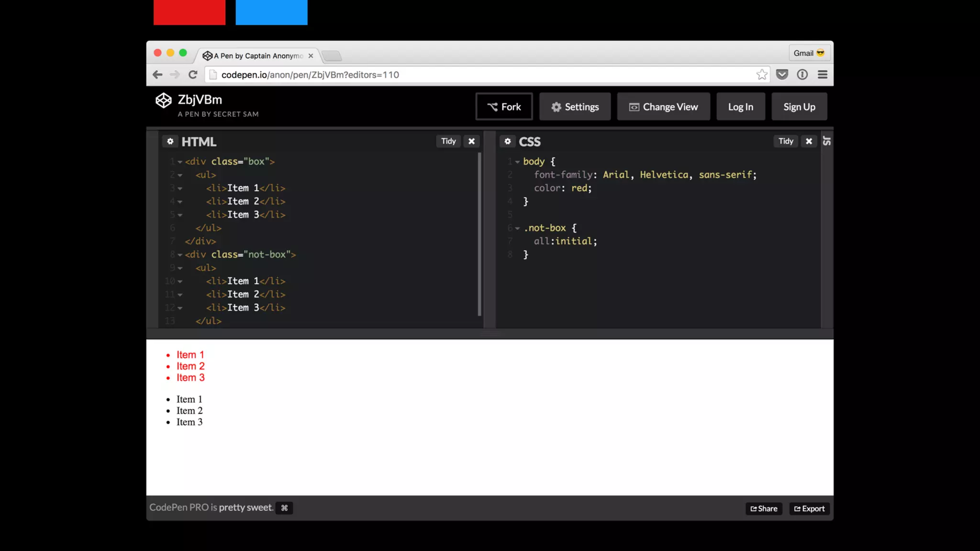Close the HTML editor panel
The image size is (980, 551).
(x=471, y=141)
